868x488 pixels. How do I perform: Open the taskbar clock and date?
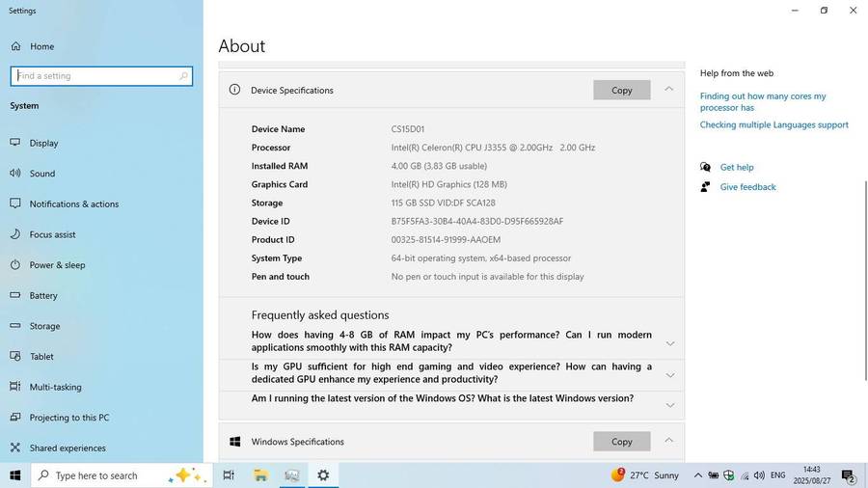[811, 475]
